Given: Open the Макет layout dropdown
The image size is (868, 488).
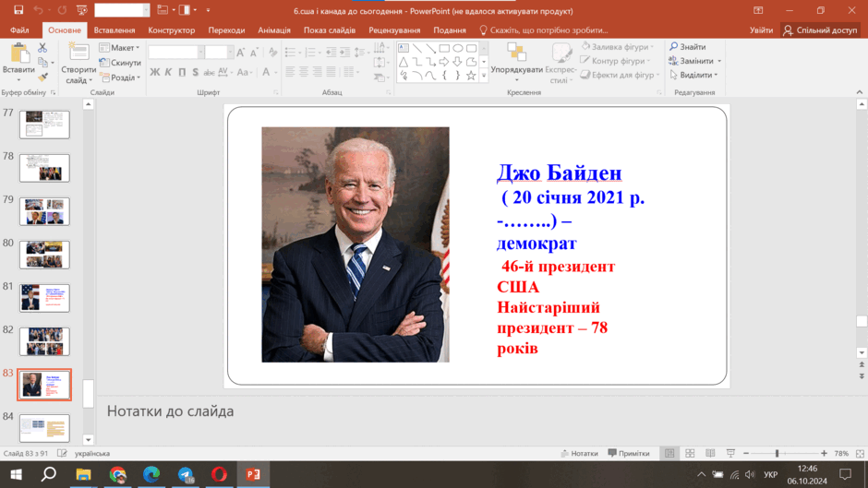Looking at the screenshot, I should click(119, 48).
